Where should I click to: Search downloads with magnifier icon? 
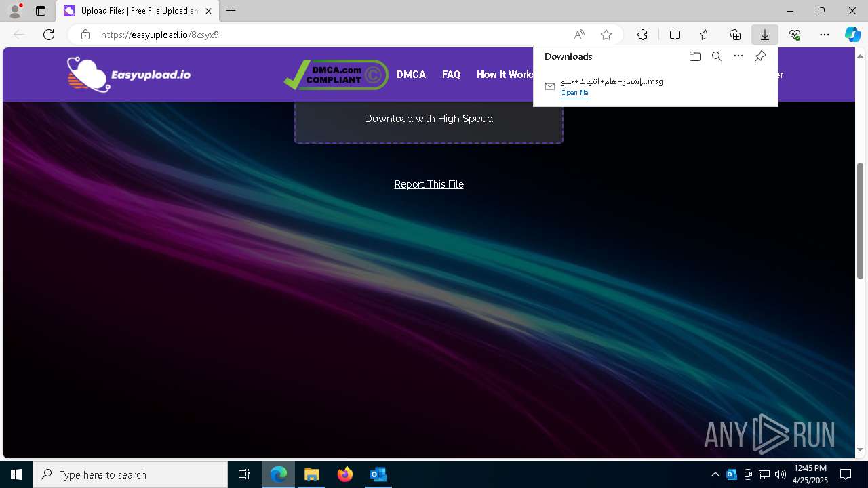(x=716, y=56)
